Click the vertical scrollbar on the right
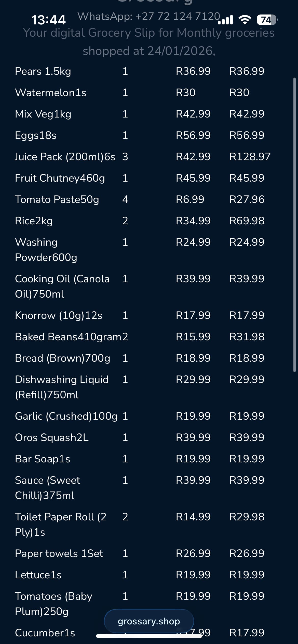This screenshot has height=644, width=298. tap(294, 225)
